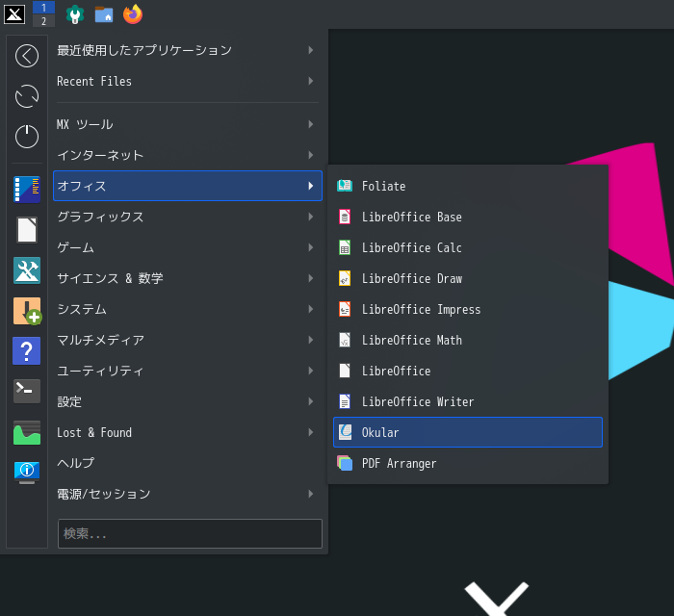Click the LibreOffice Writer icon
The image size is (674, 616).
pos(345,401)
